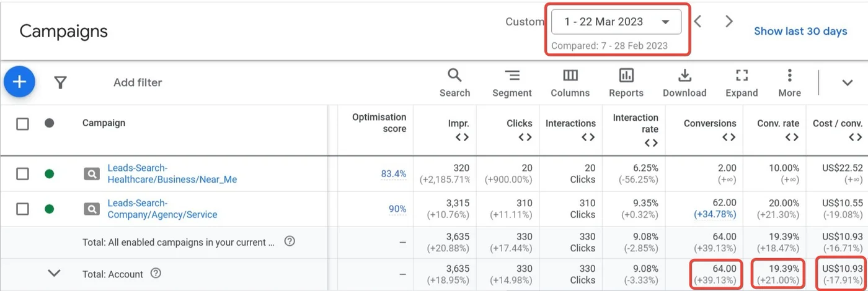Screen dimensions: 868x291
Task: Open Leads-Search-Company/Agency/Service campaign
Action: coord(162,209)
